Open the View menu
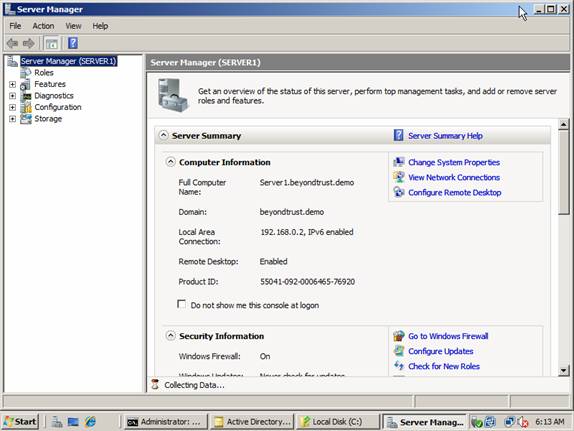 (73, 26)
